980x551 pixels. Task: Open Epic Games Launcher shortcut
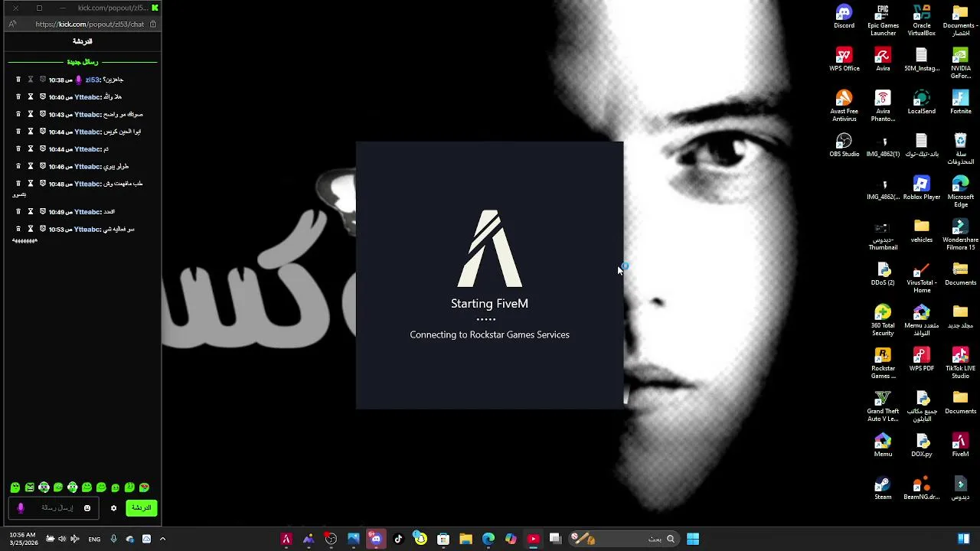[x=883, y=21]
